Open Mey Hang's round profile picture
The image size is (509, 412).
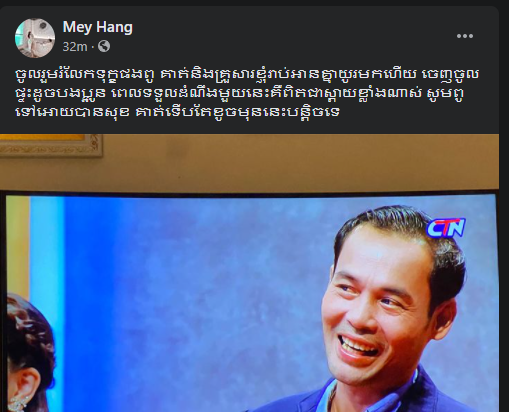coord(35,38)
